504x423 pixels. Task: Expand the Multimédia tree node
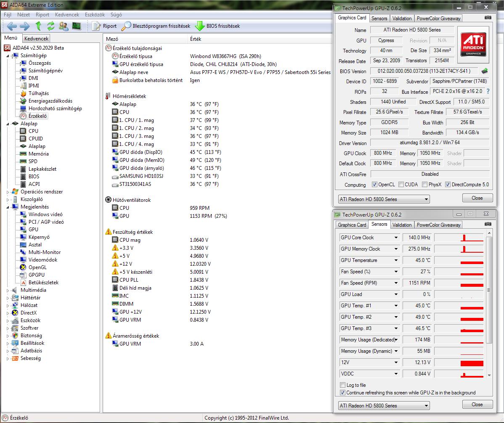(8, 291)
